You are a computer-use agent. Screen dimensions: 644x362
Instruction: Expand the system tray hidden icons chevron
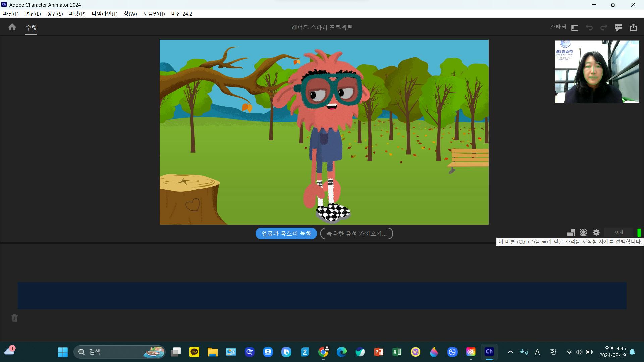pyautogui.click(x=510, y=352)
